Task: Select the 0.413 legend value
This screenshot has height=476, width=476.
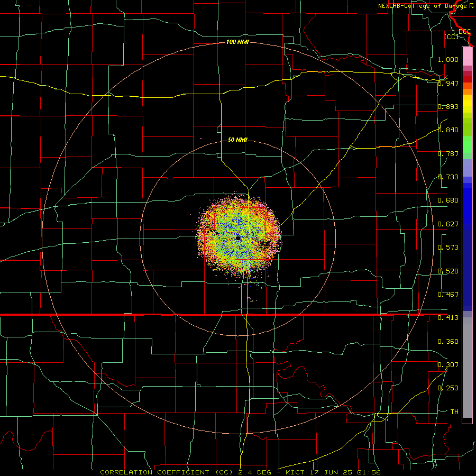Action: click(448, 318)
